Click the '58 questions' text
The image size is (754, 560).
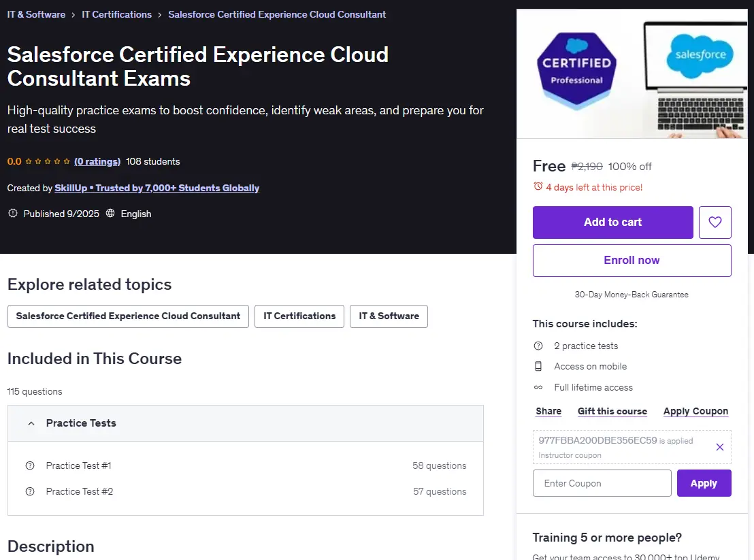439,465
